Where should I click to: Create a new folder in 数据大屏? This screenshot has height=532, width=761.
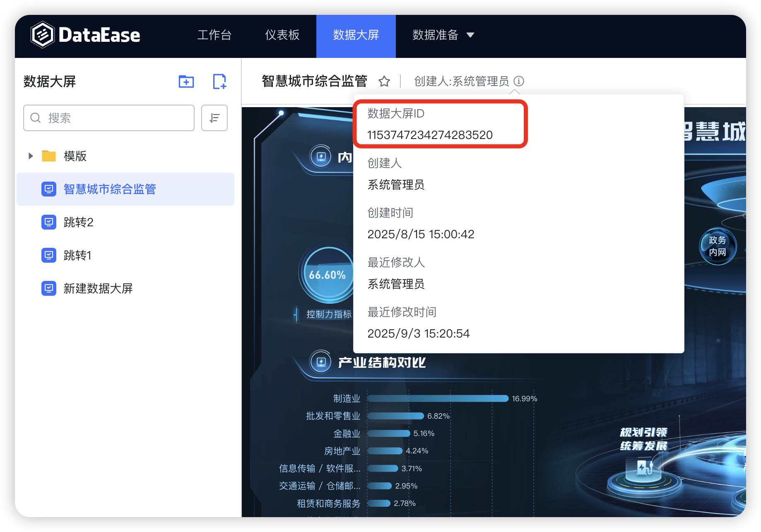tap(186, 81)
